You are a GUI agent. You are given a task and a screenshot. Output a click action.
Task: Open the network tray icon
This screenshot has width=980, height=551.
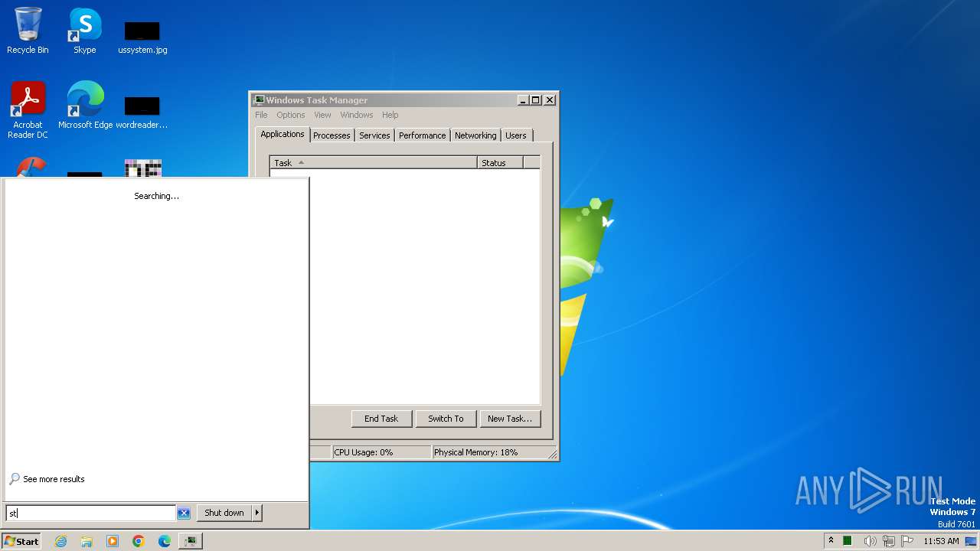(889, 541)
